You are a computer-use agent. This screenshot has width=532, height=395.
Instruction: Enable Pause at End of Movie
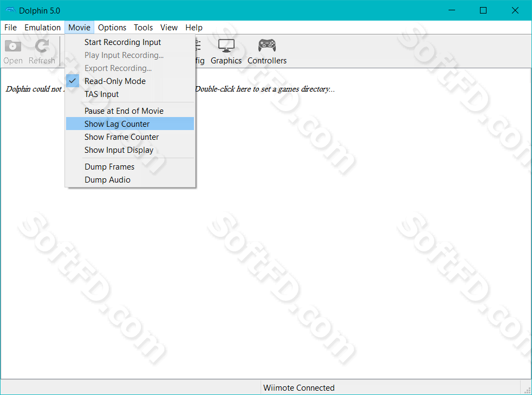pos(130,111)
